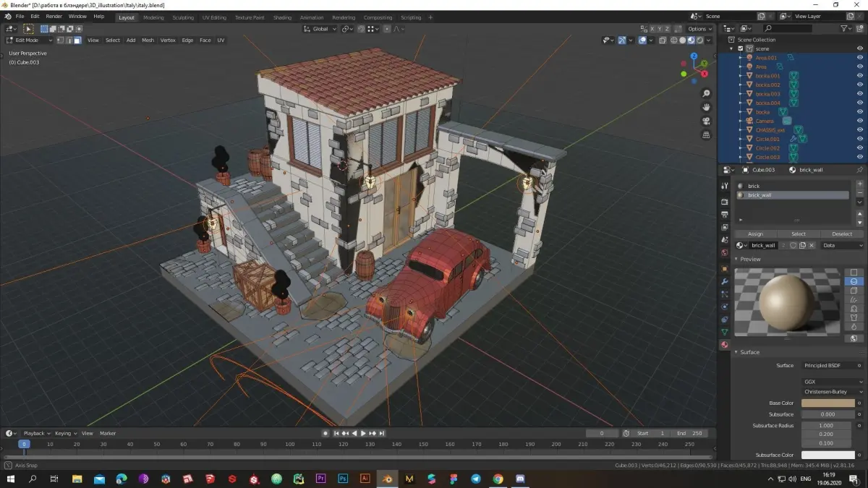Image resolution: width=868 pixels, height=488 pixels.
Task: Open Physics properties tab icon
Action: 725,307
